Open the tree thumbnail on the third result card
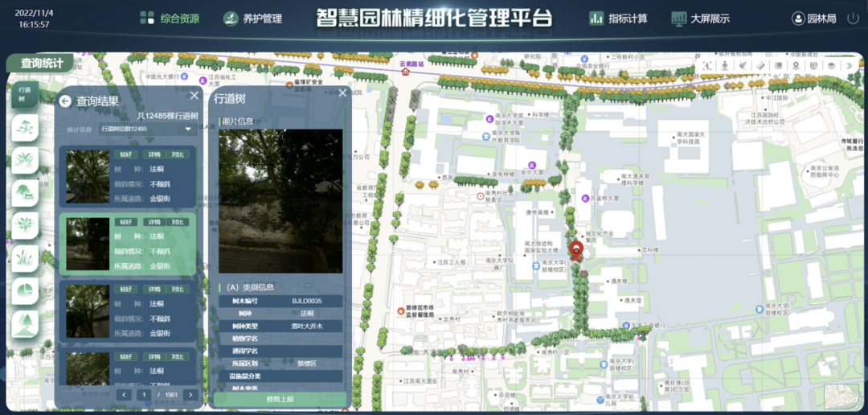This screenshot has width=868, height=415. click(x=88, y=311)
